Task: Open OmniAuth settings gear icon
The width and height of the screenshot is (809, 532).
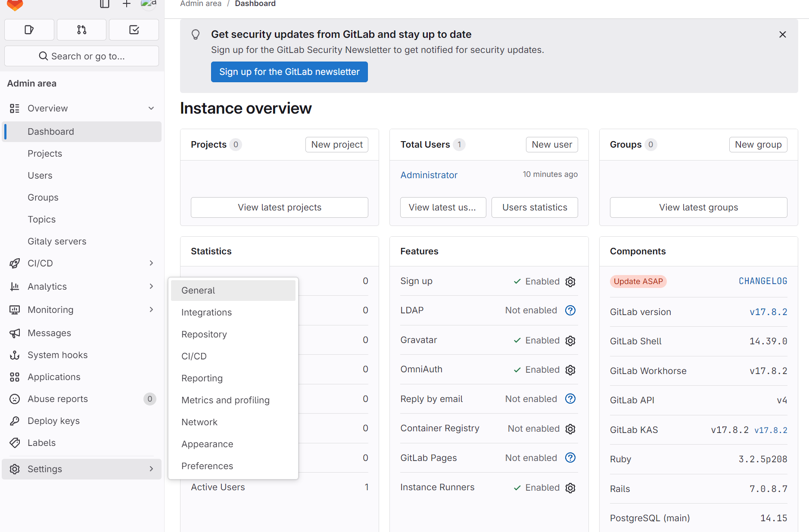Action: (x=570, y=370)
